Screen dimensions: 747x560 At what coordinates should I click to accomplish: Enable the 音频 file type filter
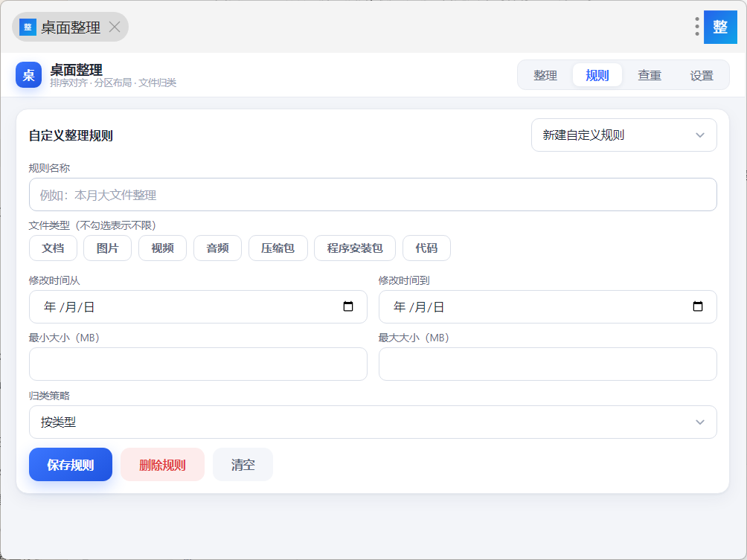(x=218, y=248)
